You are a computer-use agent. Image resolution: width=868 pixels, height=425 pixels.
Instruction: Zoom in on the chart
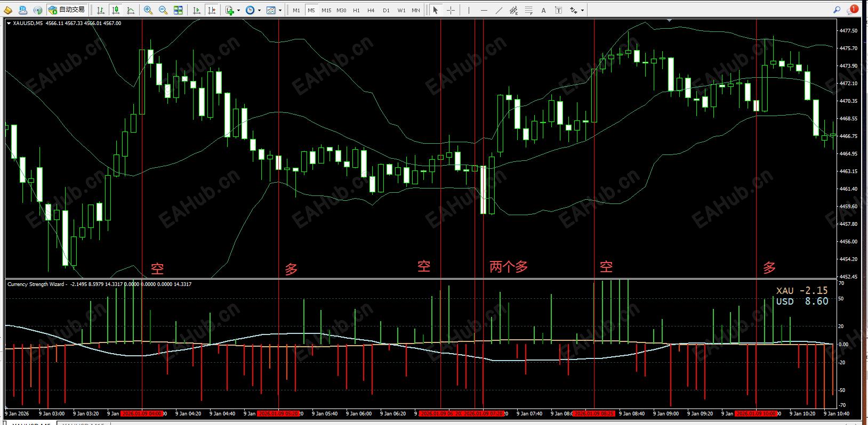pyautogui.click(x=148, y=10)
